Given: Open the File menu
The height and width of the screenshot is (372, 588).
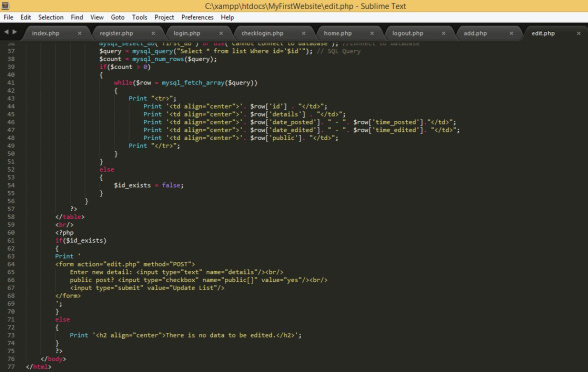Looking at the screenshot, I should 8,17.
